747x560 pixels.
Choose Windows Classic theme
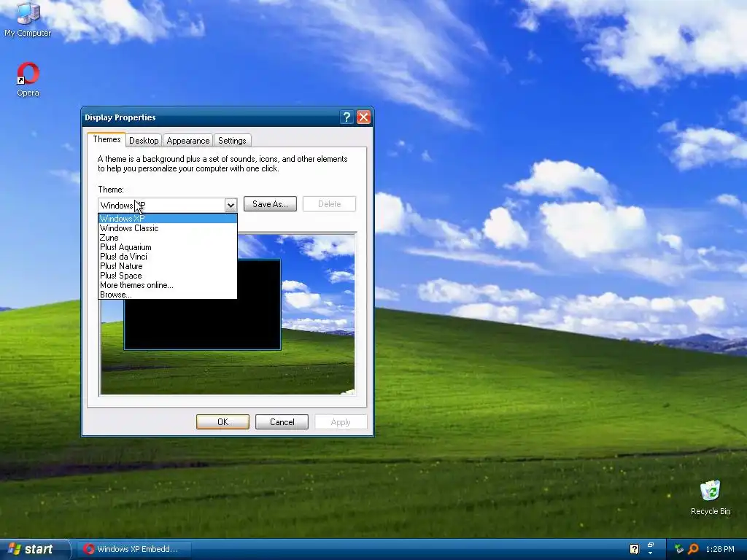pos(167,228)
